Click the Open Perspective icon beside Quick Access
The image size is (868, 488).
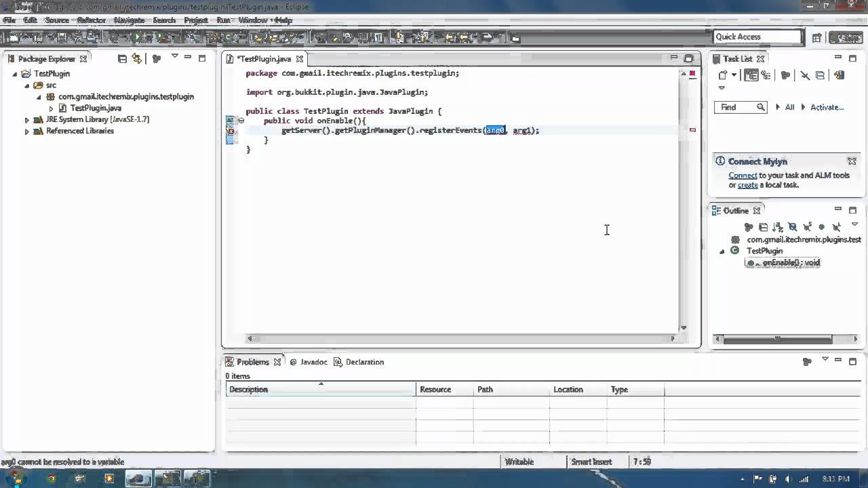tap(817, 37)
